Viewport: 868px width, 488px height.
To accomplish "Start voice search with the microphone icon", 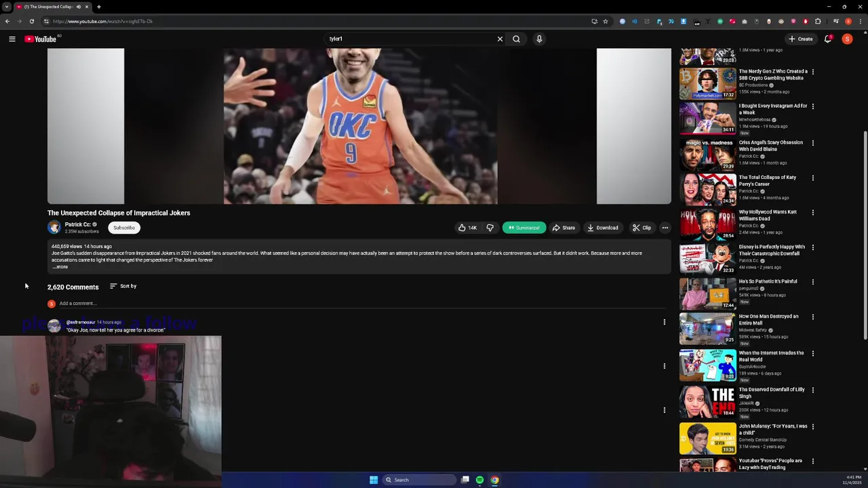I will [x=539, y=39].
